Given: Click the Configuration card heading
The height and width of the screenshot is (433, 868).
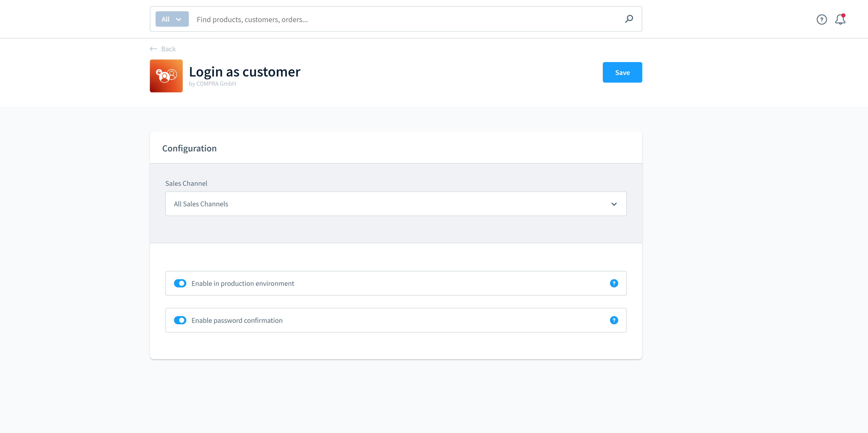Looking at the screenshot, I should coord(189,148).
